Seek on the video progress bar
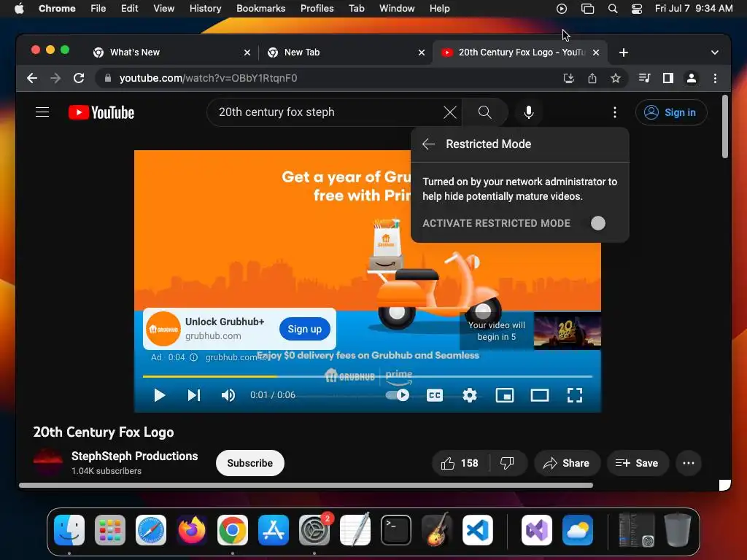Screen dimensions: 747x560 [368, 376]
